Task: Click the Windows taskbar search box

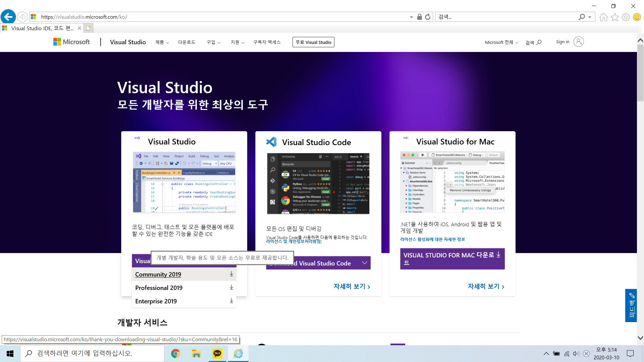Action: 92,354
